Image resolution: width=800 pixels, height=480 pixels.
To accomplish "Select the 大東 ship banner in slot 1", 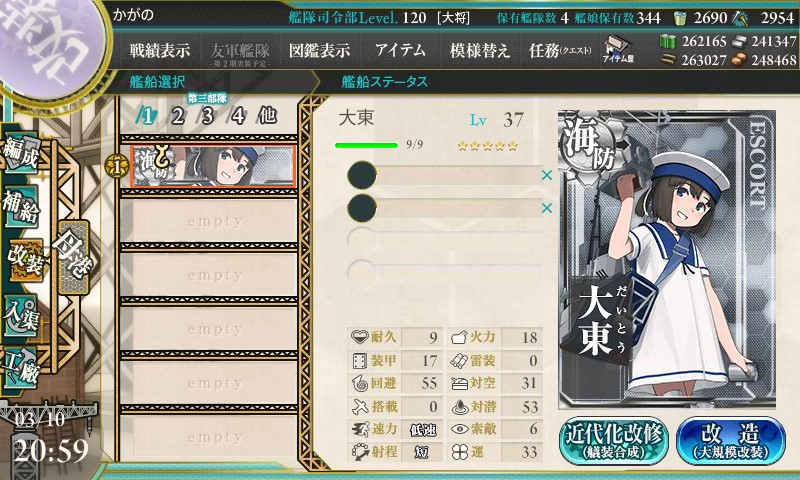I will [x=213, y=166].
